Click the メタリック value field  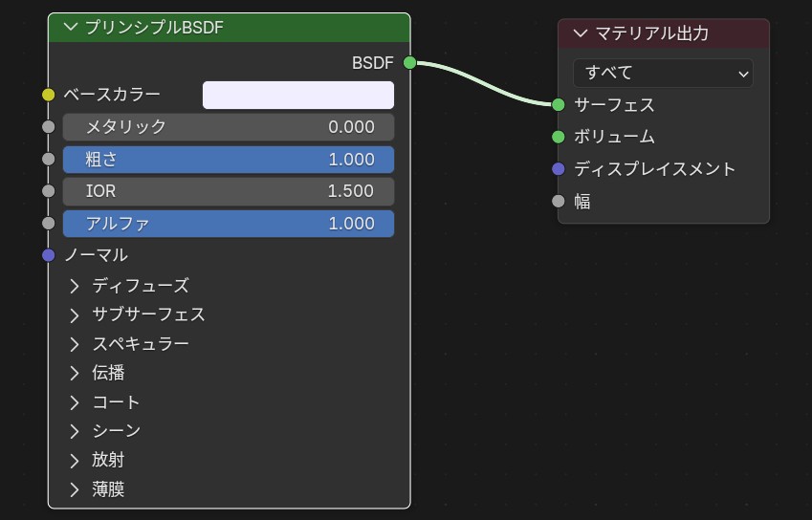point(229,127)
